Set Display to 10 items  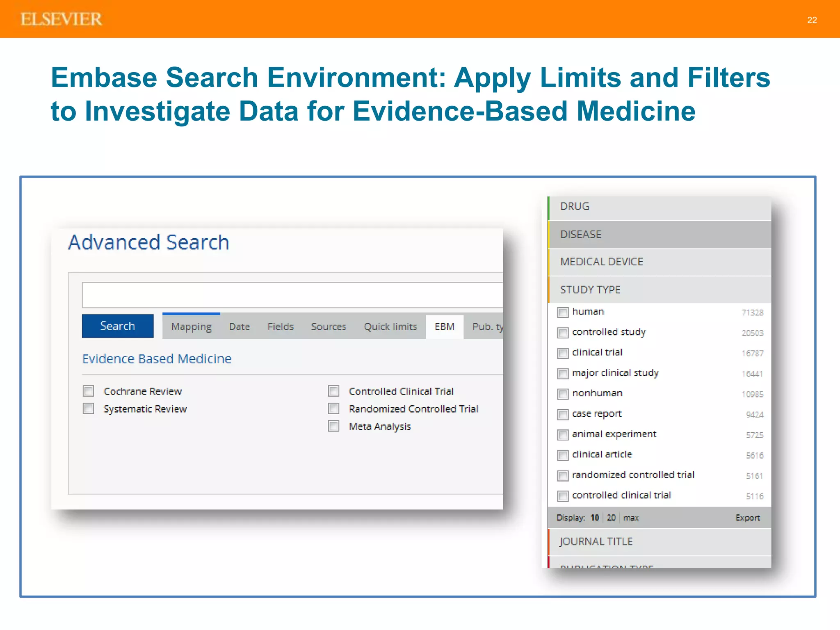click(x=595, y=518)
